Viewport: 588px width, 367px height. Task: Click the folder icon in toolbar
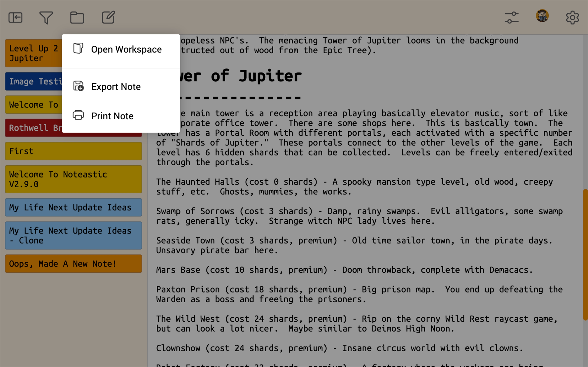tap(77, 17)
